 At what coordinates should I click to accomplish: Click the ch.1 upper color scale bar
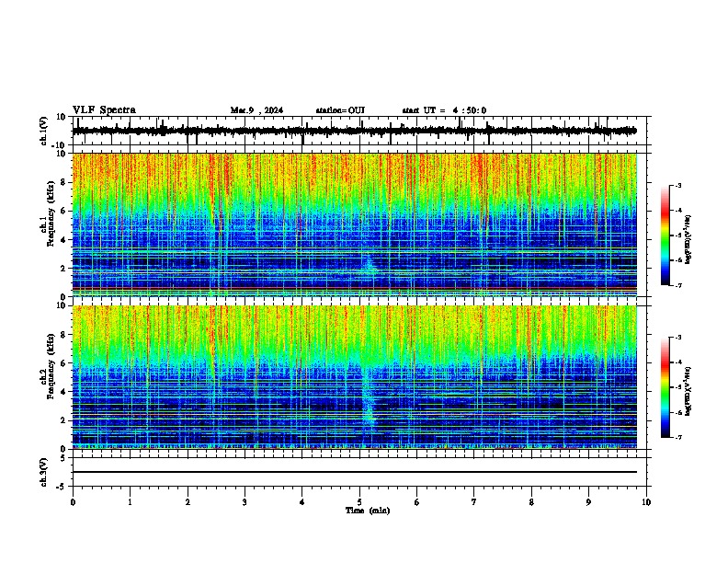point(665,236)
